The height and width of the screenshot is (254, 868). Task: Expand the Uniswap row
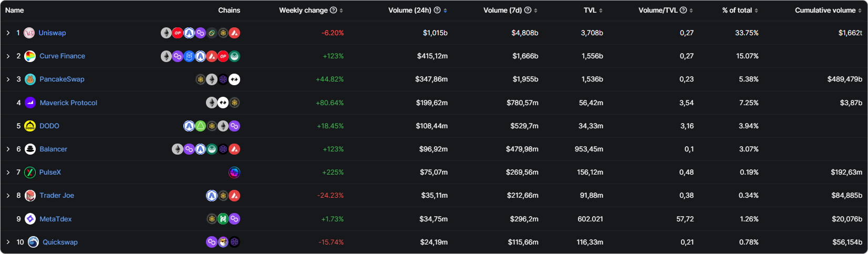[x=8, y=33]
